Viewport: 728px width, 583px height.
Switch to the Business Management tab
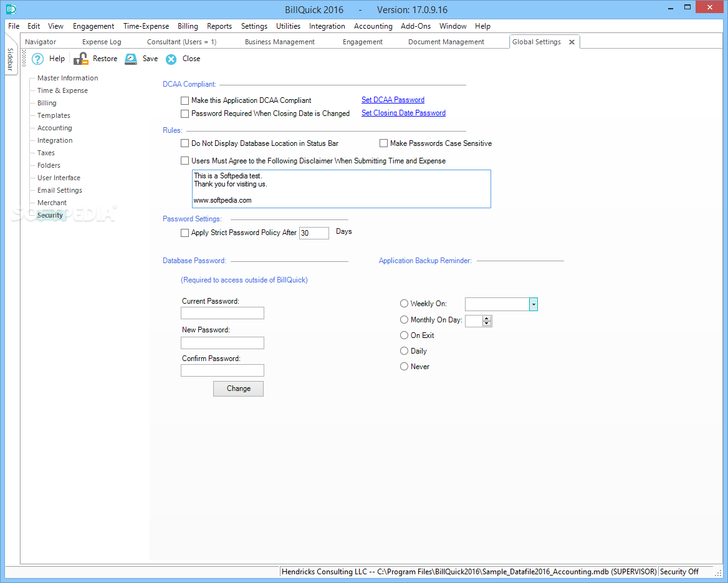(279, 42)
